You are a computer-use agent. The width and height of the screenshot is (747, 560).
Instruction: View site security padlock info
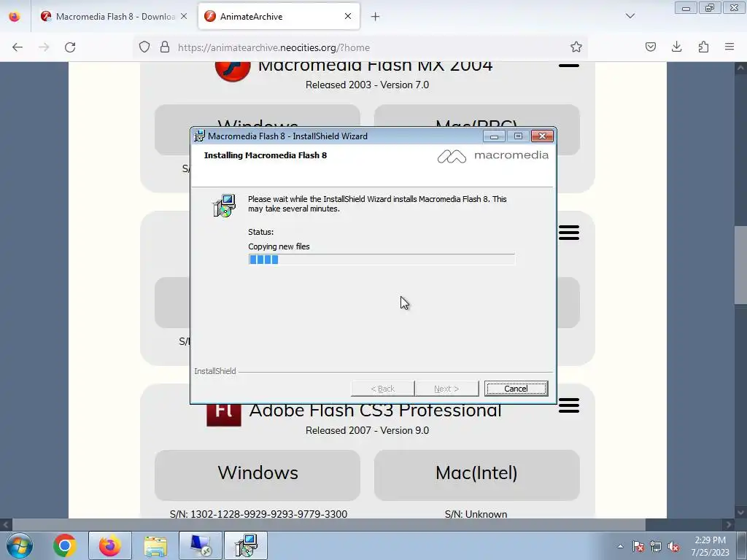165,47
